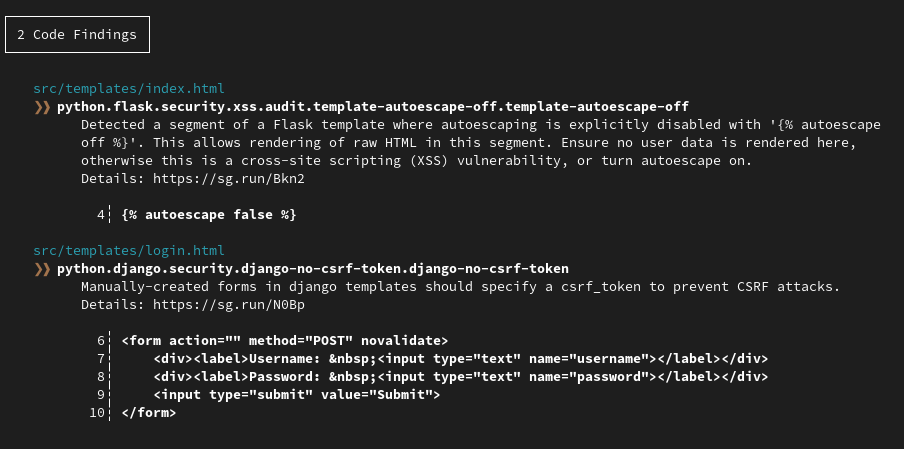Click the Password input code line

(460, 376)
